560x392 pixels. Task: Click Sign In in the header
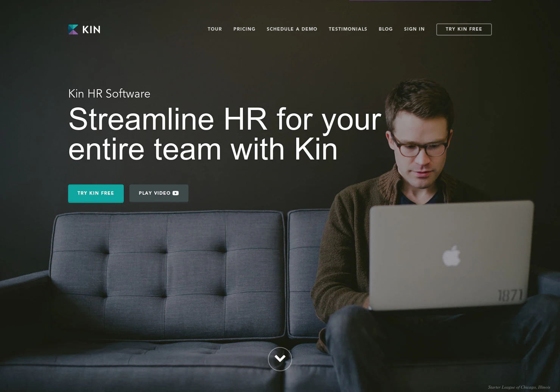(414, 29)
